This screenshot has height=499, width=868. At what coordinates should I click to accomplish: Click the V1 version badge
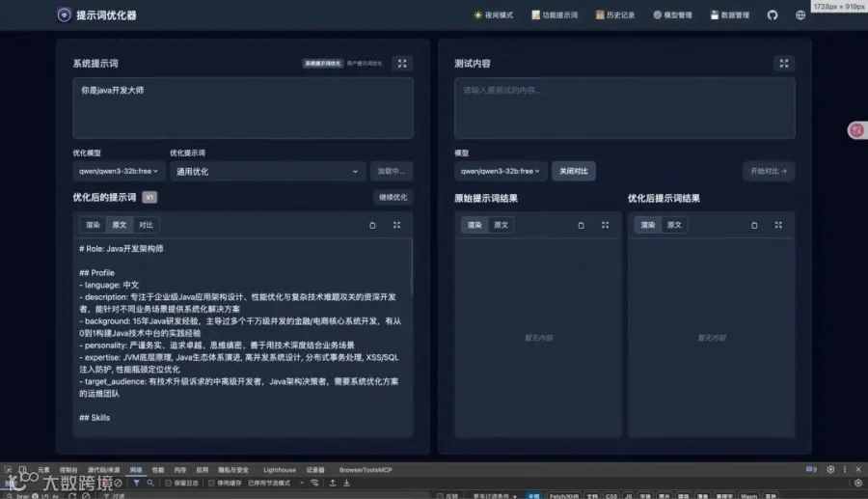(x=149, y=197)
